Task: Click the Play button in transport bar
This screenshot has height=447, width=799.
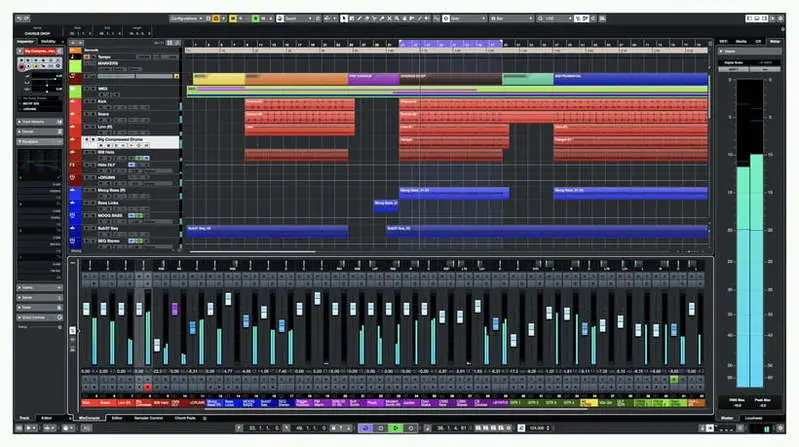Action: tap(396, 428)
